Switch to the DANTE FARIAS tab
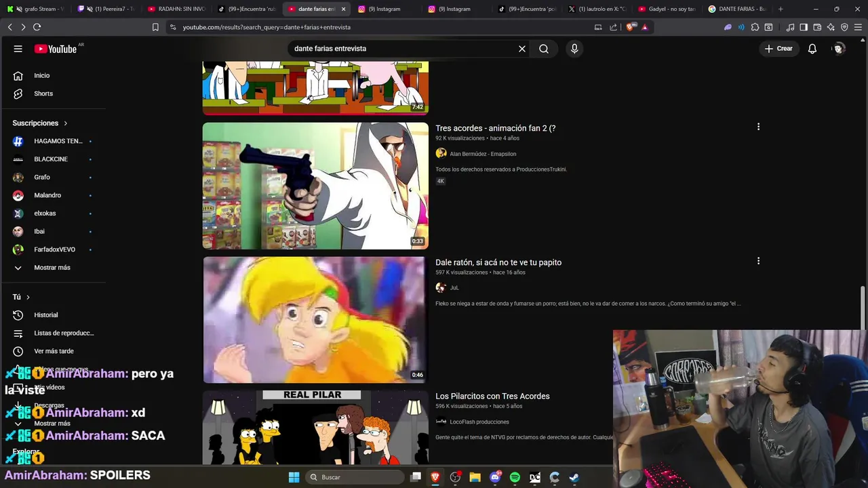Viewport: 868px width, 488px height. tap(737, 9)
